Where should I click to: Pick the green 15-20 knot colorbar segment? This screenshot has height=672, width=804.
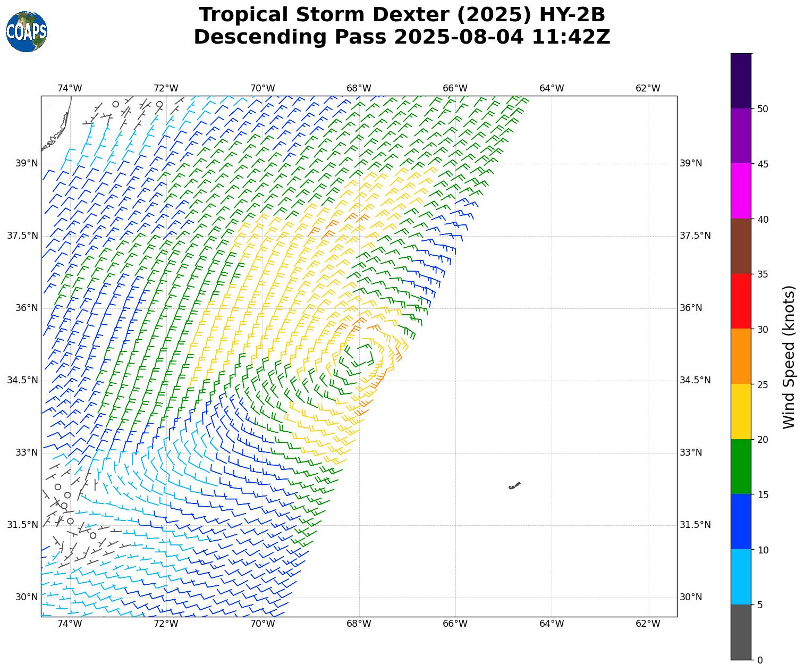point(741,466)
